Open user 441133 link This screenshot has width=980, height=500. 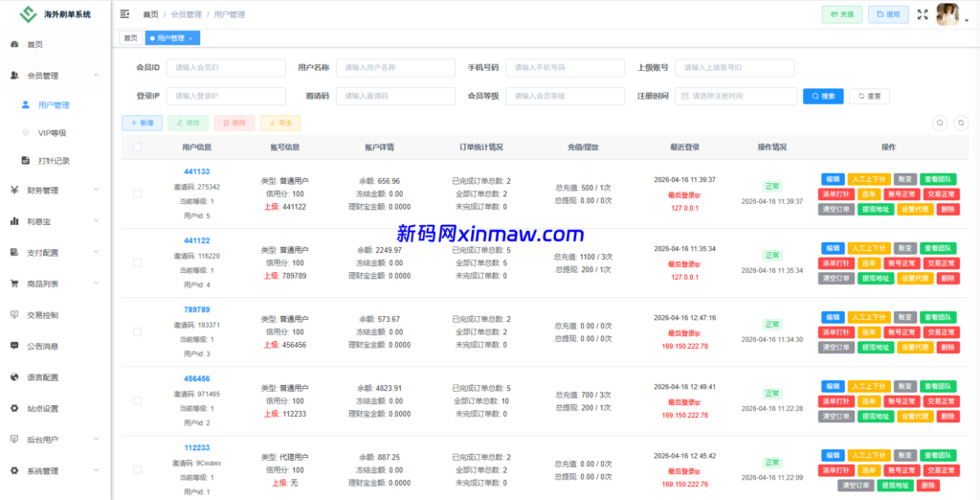coord(197,171)
